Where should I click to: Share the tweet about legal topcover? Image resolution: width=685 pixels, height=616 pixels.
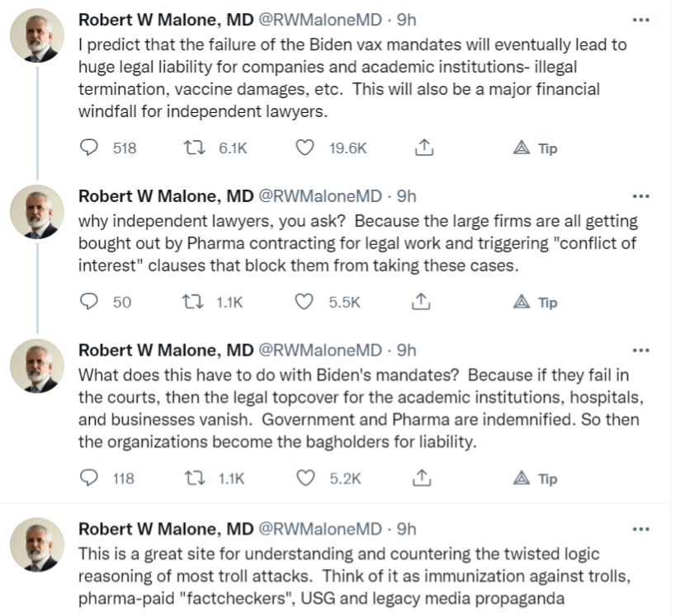pos(423,478)
